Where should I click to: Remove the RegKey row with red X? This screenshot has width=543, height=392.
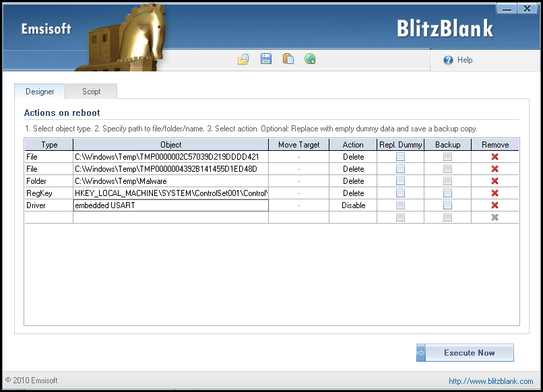(x=495, y=193)
